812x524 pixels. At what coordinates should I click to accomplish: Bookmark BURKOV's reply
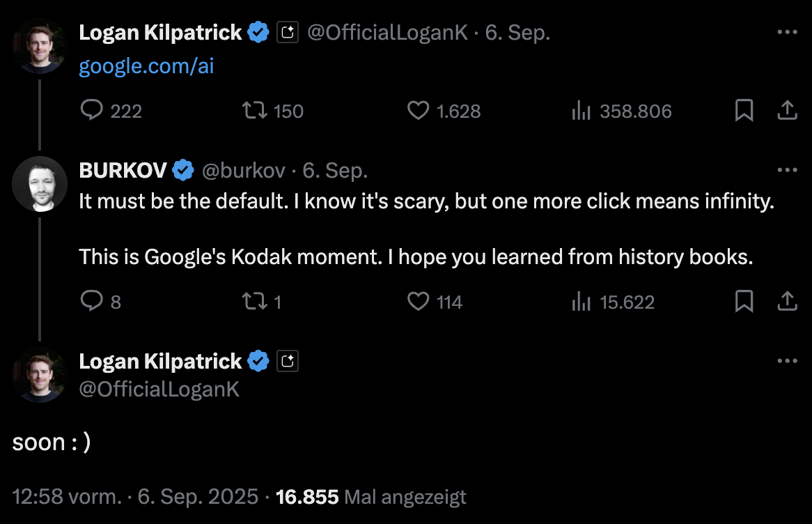point(745,300)
